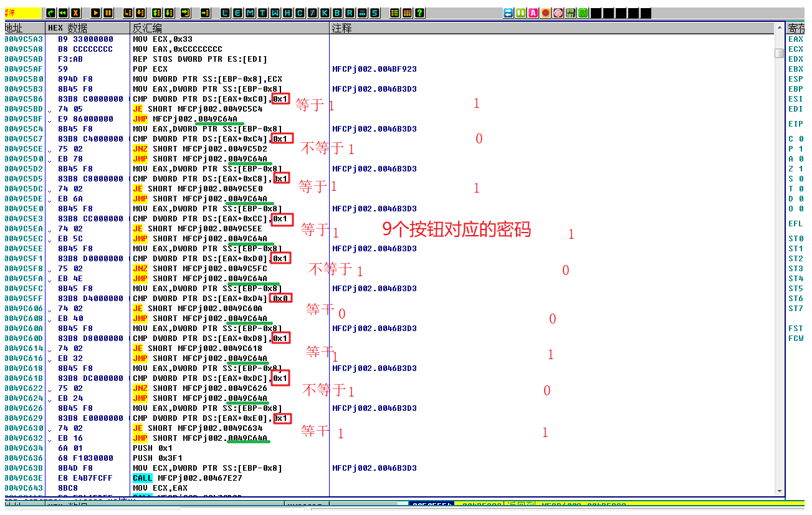
Task: Click the Go to address icon
Action: [206, 12]
